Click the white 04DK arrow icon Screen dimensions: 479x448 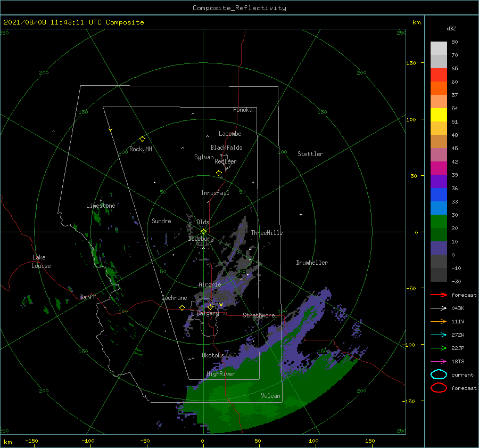439,308
